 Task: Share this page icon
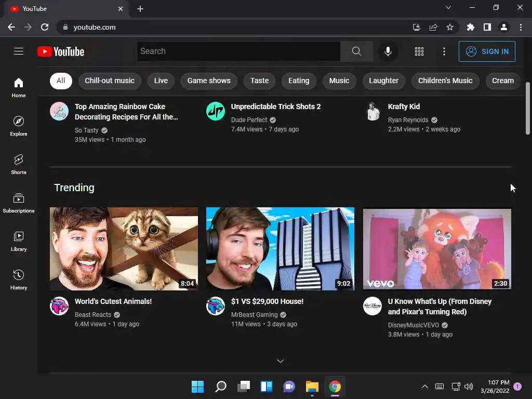click(x=433, y=27)
